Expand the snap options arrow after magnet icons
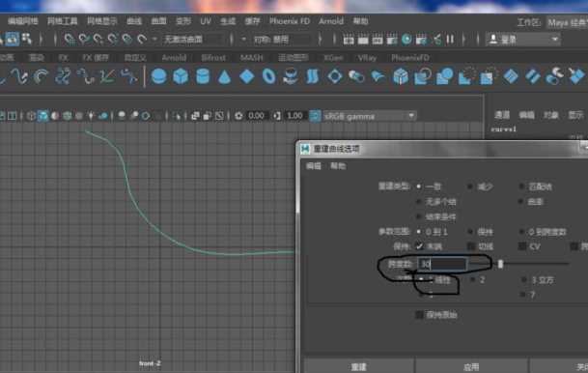The image size is (588, 373). (154, 39)
